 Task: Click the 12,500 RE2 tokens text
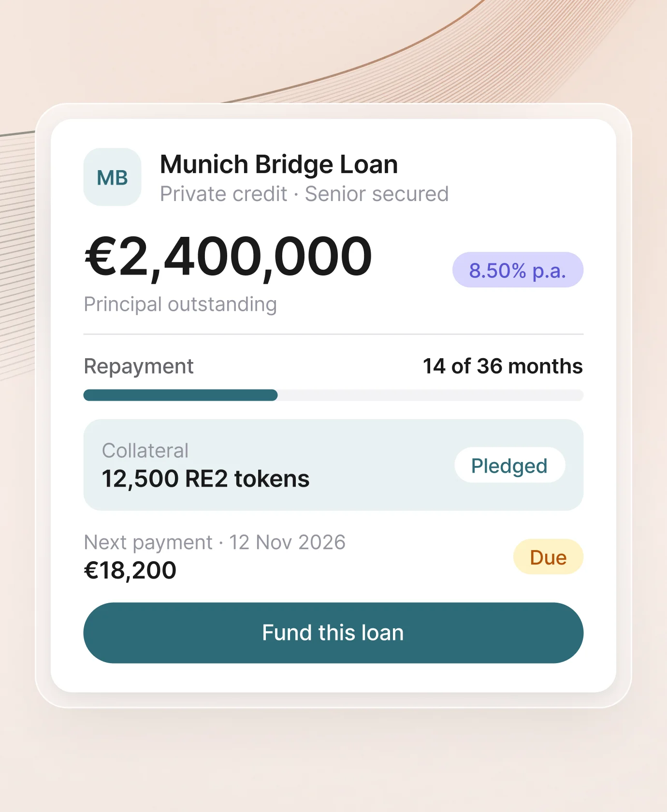pos(205,479)
